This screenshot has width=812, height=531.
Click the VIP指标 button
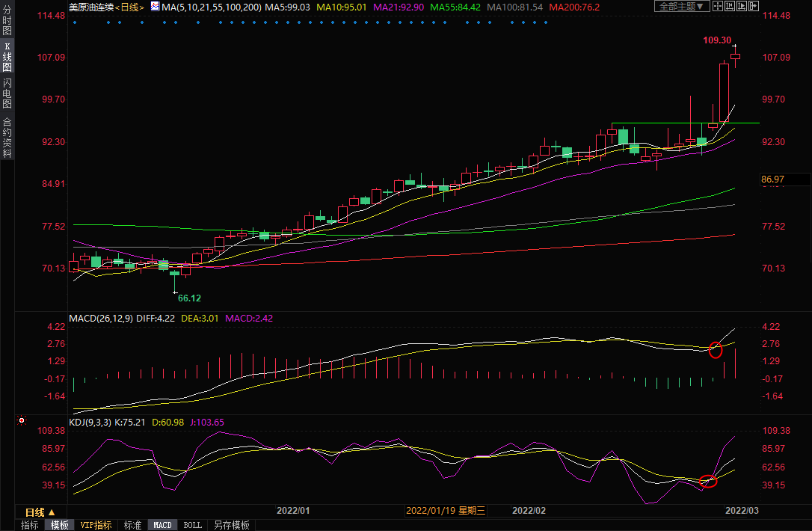click(x=96, y=525)
